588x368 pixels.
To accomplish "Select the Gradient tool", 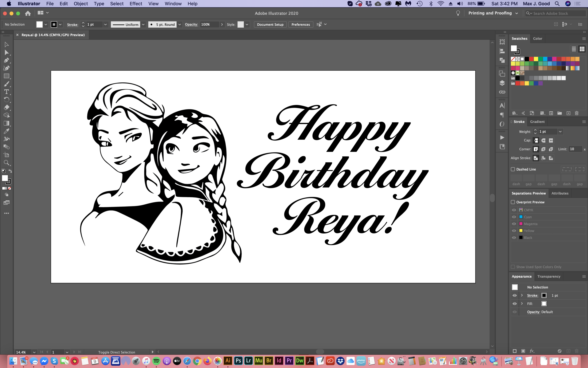I will coord(7,123).
